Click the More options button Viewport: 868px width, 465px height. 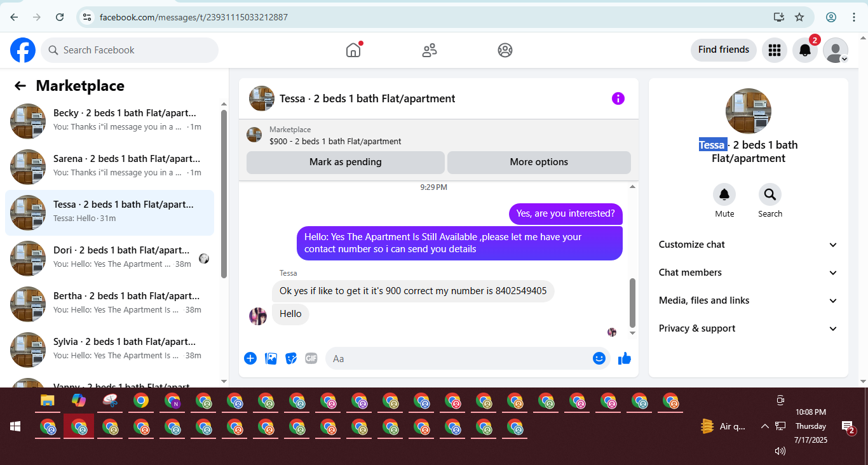coord(539,162)
